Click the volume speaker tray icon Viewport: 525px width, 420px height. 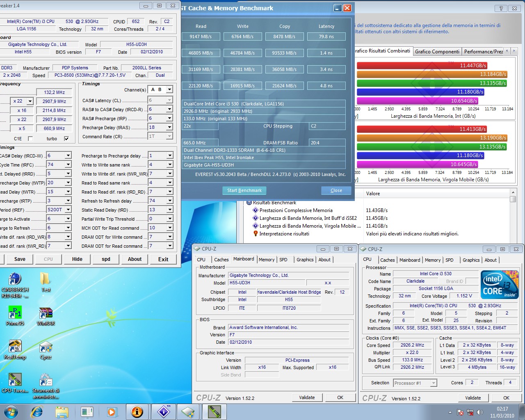(x=480, y=412)
